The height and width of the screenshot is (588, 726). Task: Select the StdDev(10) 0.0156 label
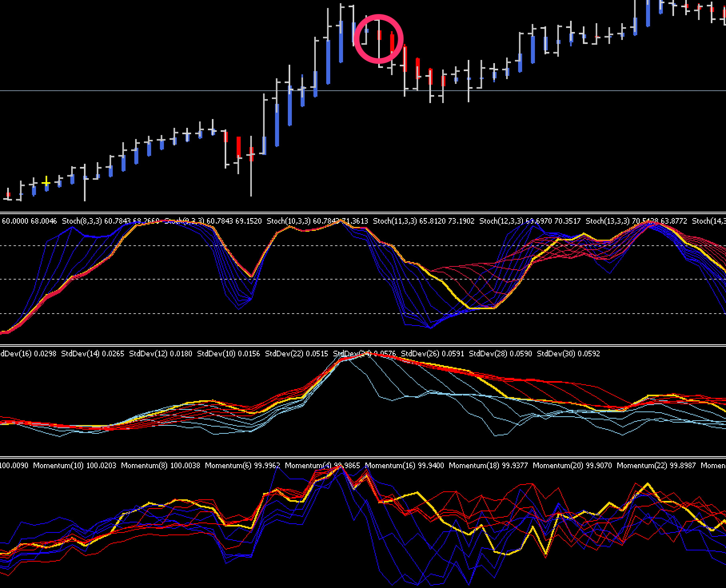[x=229, y=354]
